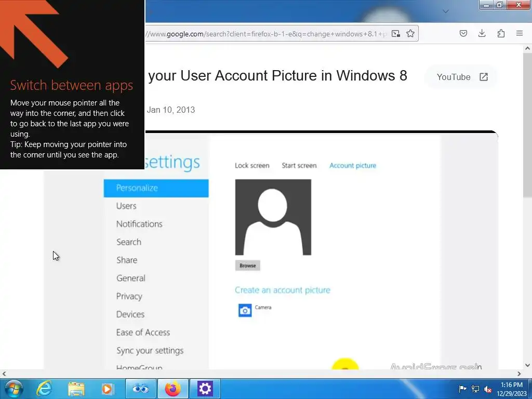
Task: Open Windows Explorer folder icon in taskbar
Action: pos(76,389)
